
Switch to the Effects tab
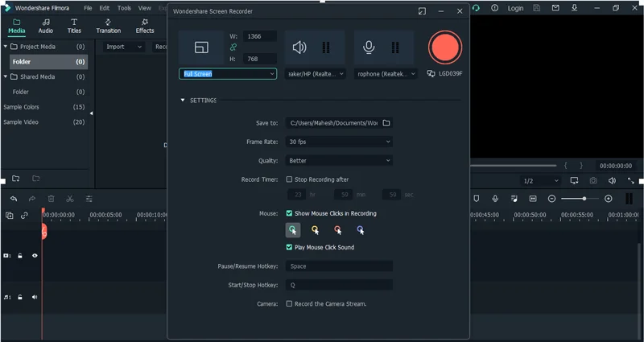point(145,26)
